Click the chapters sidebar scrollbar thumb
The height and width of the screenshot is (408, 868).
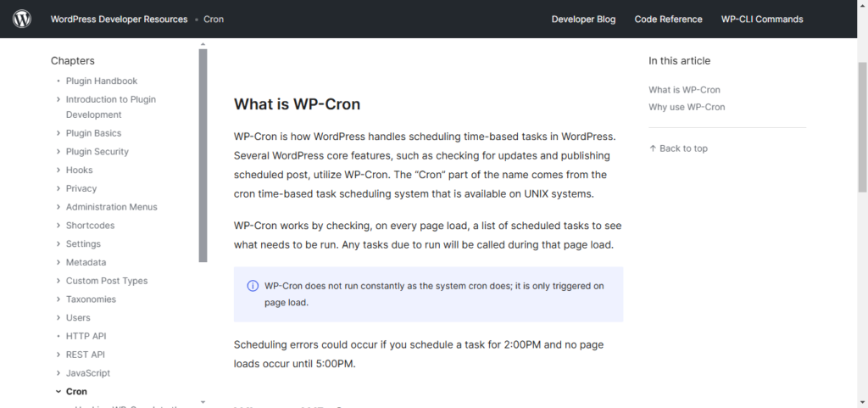[x=203, y=153]
